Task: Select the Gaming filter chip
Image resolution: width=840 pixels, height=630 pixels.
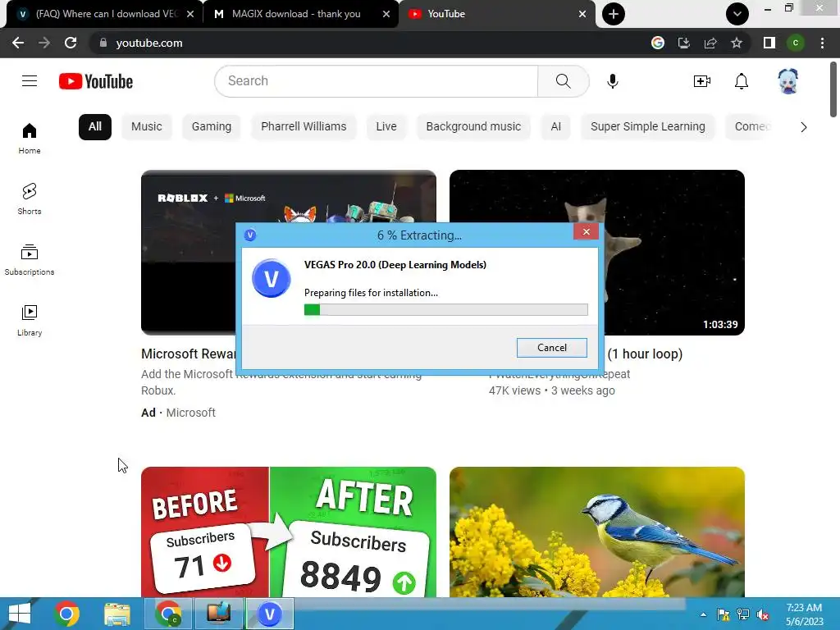Action: 212,127
